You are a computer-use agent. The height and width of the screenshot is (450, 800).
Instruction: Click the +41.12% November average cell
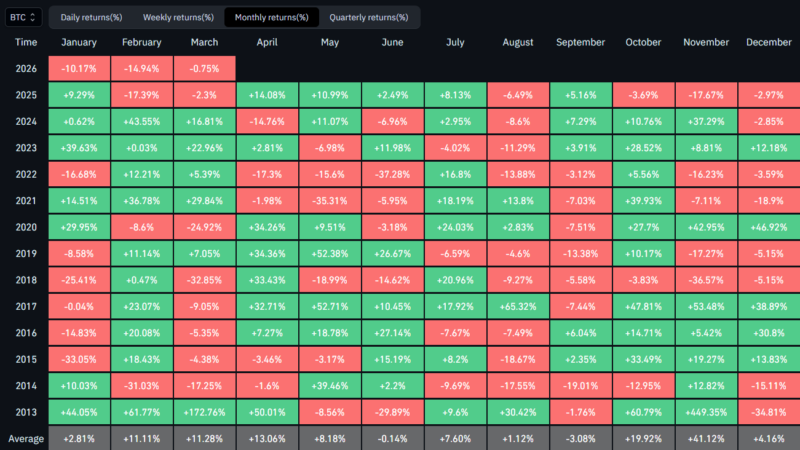point(706,437)
